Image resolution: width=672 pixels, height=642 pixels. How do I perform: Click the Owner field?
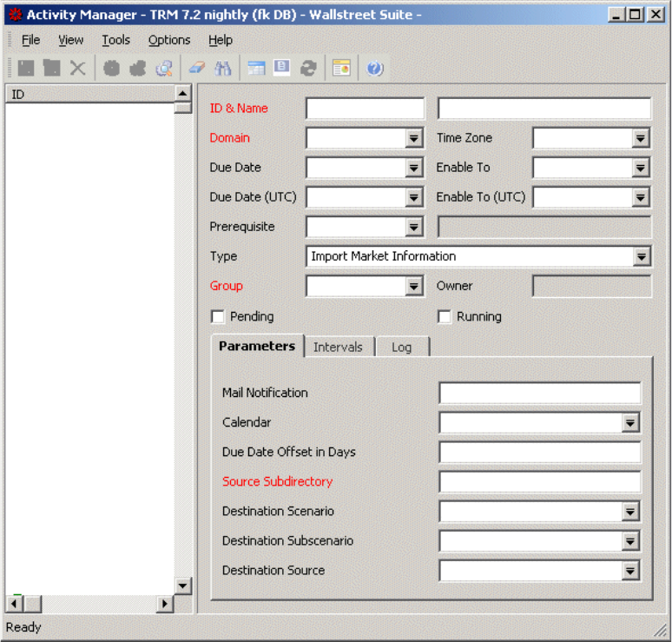tap(592, 286)
